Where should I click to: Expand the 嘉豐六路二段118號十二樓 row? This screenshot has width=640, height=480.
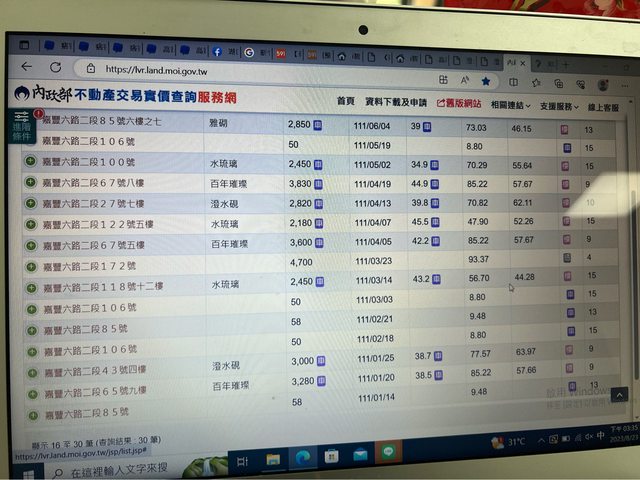31,285
